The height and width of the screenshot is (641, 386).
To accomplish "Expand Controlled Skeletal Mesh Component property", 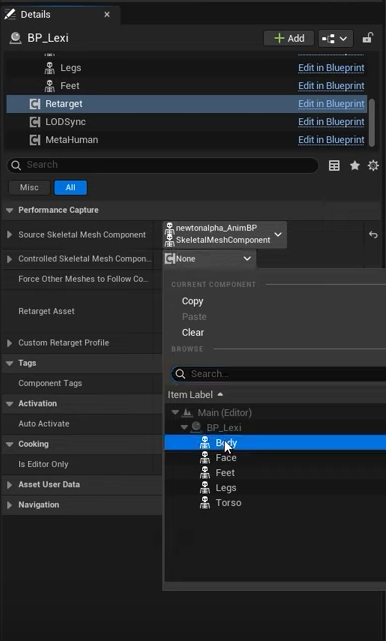I will click(x=9, y=259).
